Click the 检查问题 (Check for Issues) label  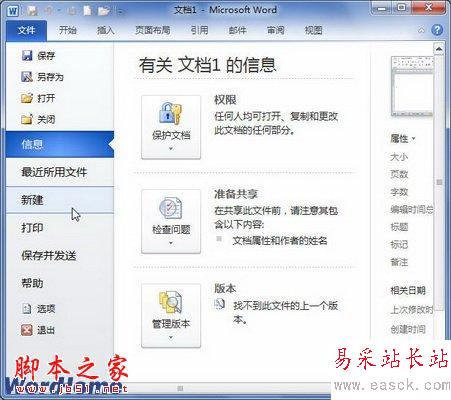pyautogui.click(x=171, y=230)
